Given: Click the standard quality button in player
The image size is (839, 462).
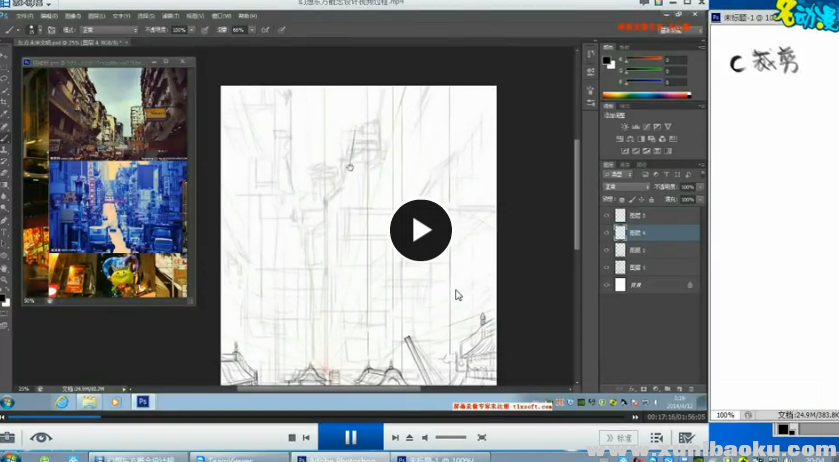Looking at the screenshot, I should click(619, 438).
